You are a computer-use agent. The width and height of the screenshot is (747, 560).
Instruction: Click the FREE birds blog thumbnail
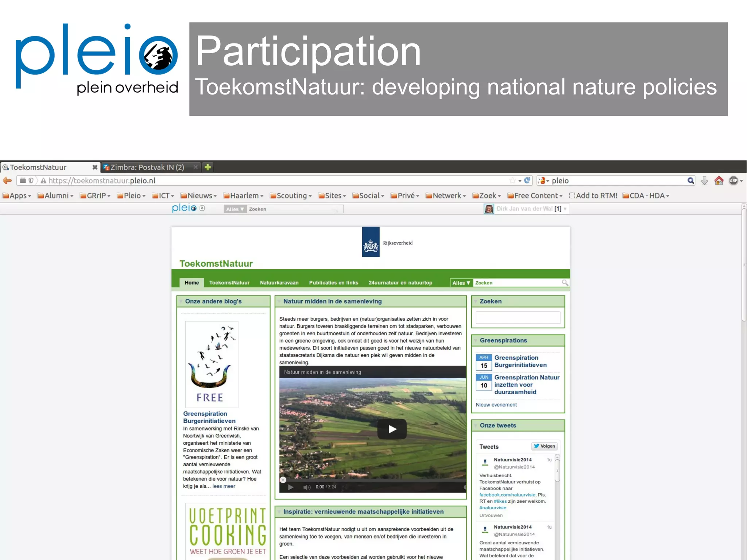211,364
